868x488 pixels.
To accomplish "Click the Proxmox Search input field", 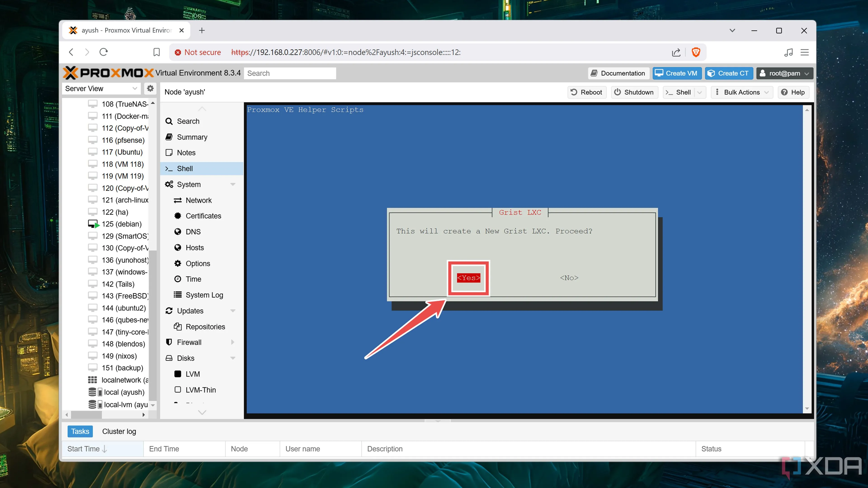I will (x=290, y=73).
